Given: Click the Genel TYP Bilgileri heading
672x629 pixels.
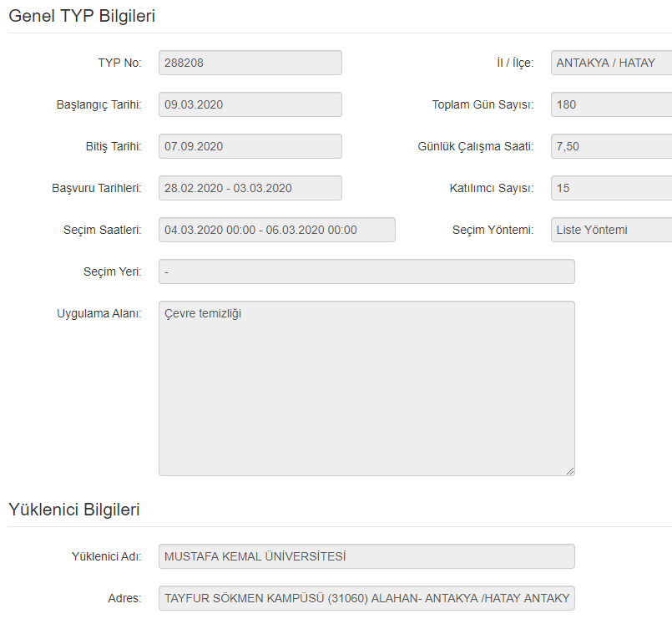Looking at the screenshot, I should (x=82, y=15).
